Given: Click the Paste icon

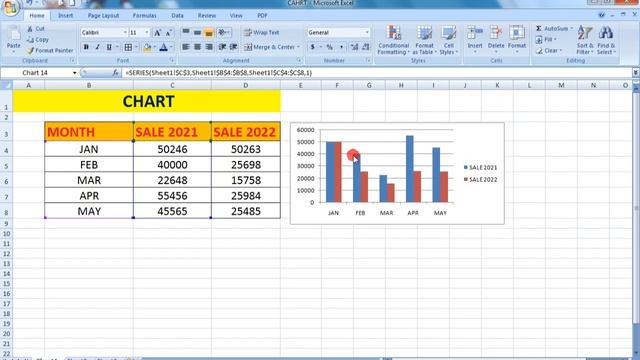Looking at the screenshot, I should click(x=13, y=34).
